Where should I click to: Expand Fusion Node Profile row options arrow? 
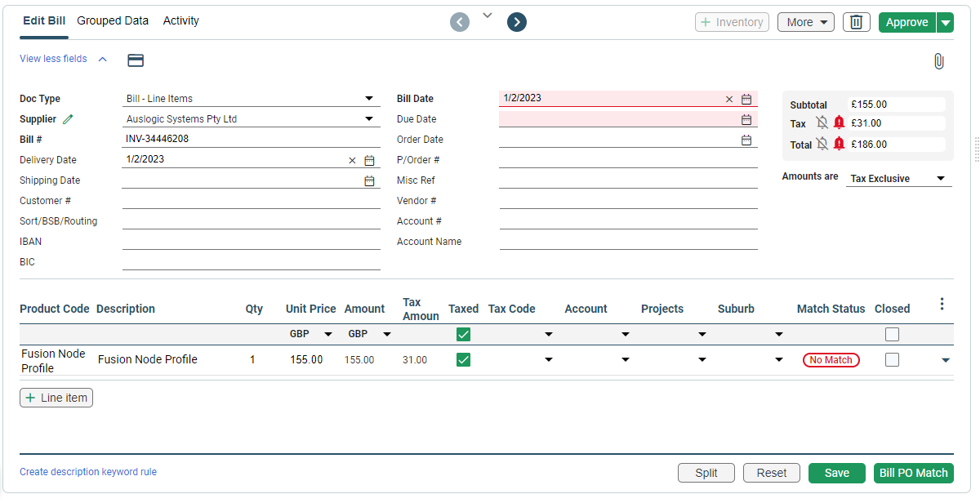(x=946, y=360)
